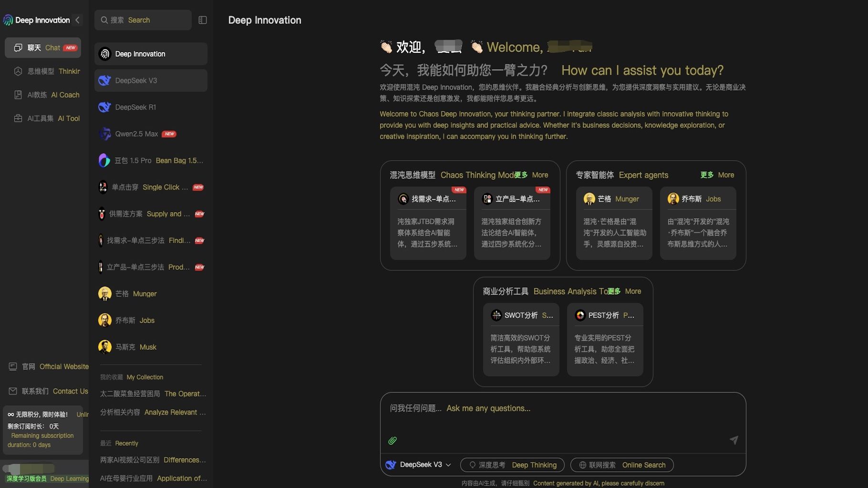Toggle the model list panel icon
Viewport: 868px width, 488px height.
point(203,20)
